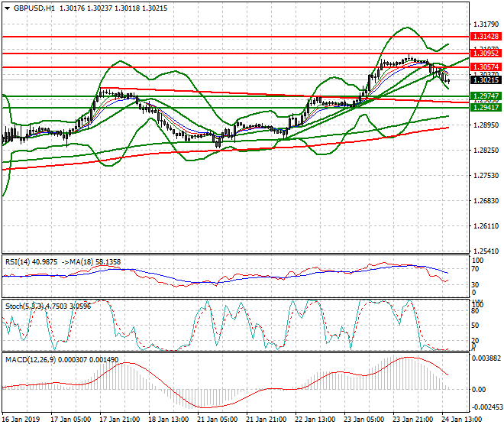This screenshot has height=428, width=504.
Task: Click the 18 Jan 13:00 time axis label
Action: (169, 420)
